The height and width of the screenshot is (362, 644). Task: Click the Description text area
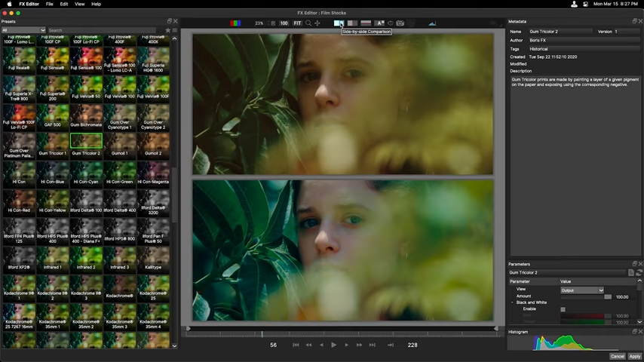coord(575,166)
